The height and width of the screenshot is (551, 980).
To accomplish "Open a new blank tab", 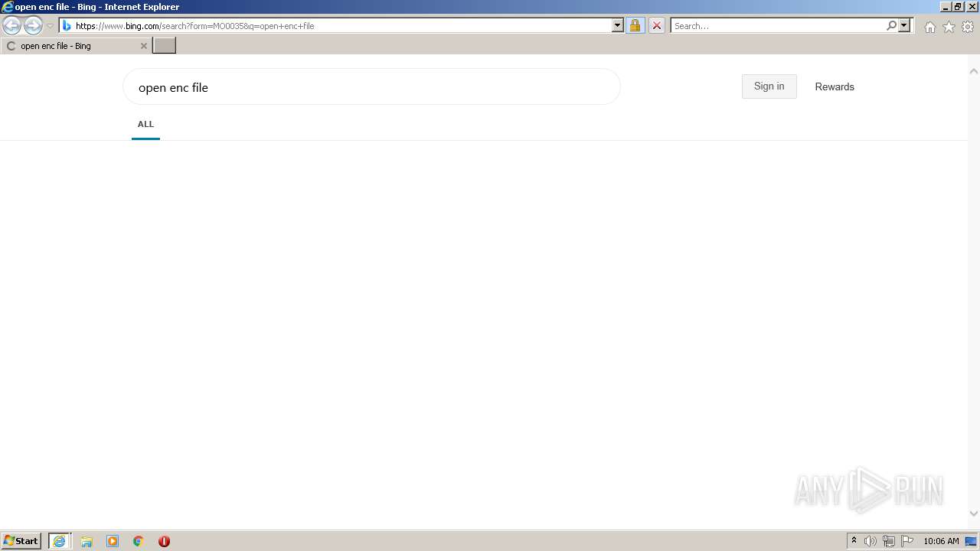I will (x=165, y=46).
